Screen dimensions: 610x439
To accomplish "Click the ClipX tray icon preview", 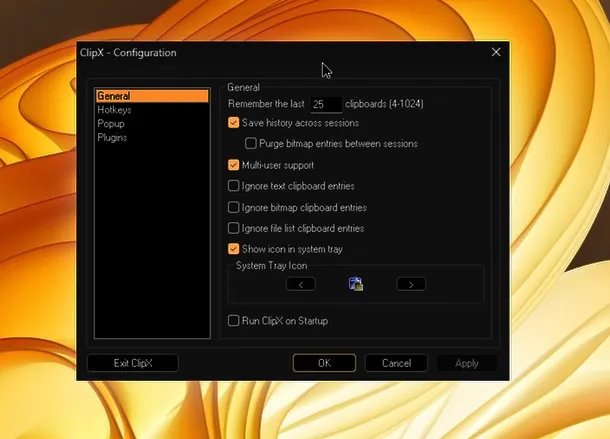I will [356, 284].
